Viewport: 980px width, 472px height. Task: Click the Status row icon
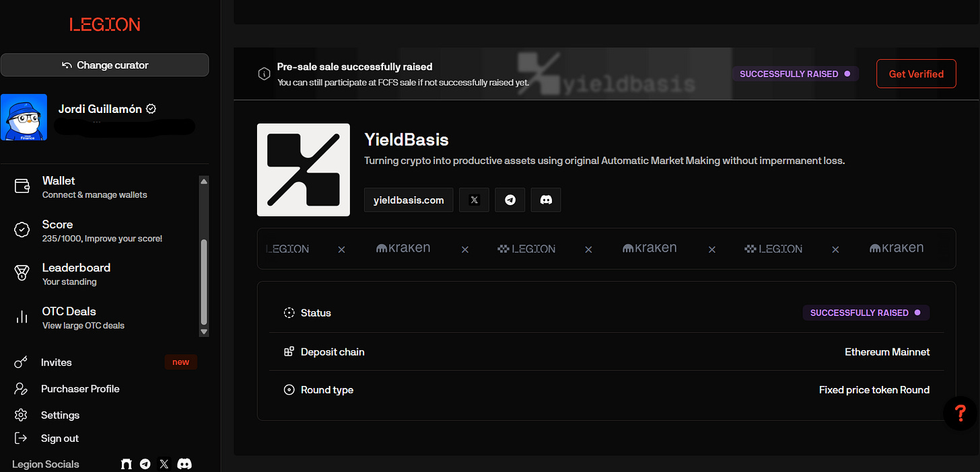point(289,313)
